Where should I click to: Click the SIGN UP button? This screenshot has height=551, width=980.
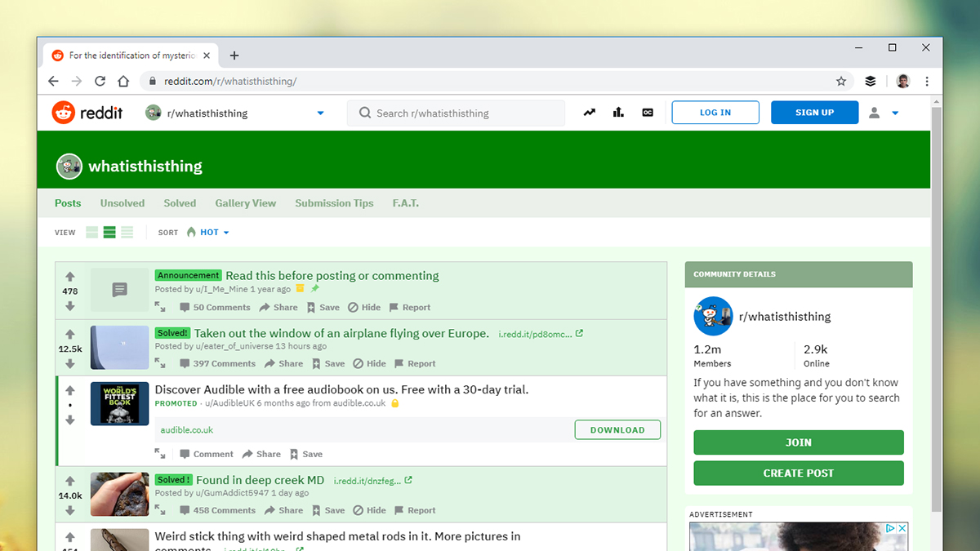pyautogui.click(x=814, y=113)
